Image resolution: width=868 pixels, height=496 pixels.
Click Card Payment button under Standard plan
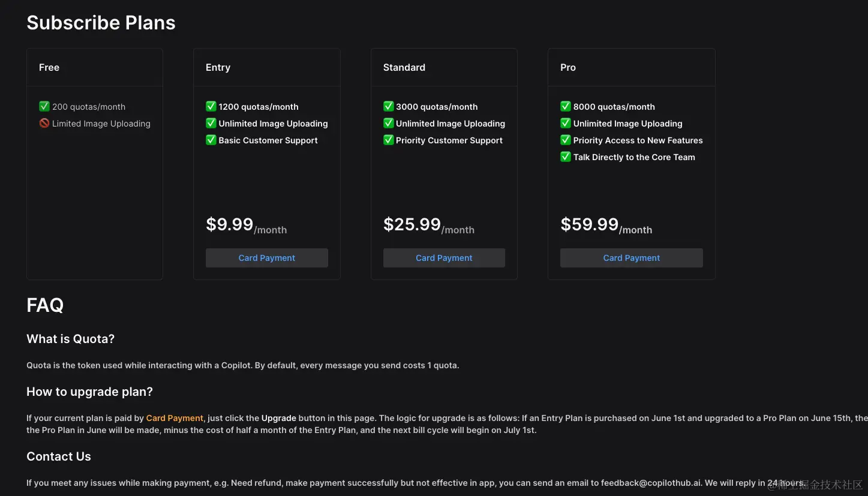(x=444, y=258)
